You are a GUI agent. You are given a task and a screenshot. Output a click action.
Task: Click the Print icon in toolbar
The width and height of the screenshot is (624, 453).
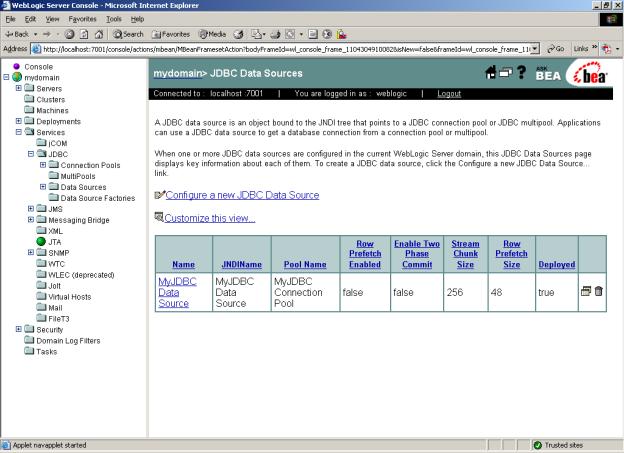[275, 34]
